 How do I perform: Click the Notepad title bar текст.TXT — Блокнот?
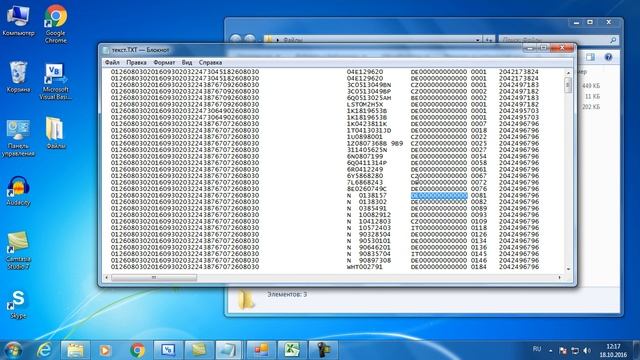click(140, 50)
